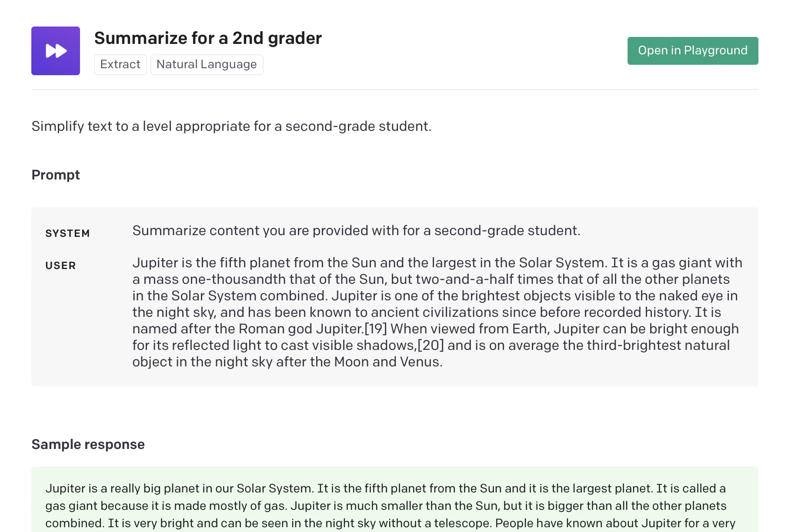788x532 pixels.
Task: Click the purple fast-forward example icon
Action: [56, 51]
